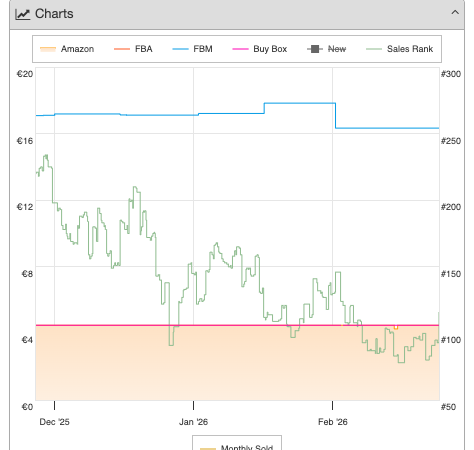The width and height of the screenshot is (474, 450).
Task: Toggle the FBM legend series
Action: tap(192, 49)
